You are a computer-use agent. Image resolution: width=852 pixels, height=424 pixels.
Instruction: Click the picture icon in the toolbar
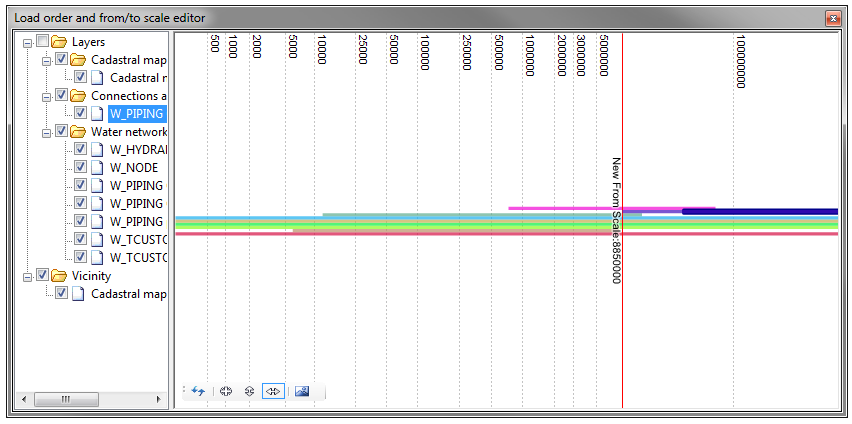(x=302, y=391)
